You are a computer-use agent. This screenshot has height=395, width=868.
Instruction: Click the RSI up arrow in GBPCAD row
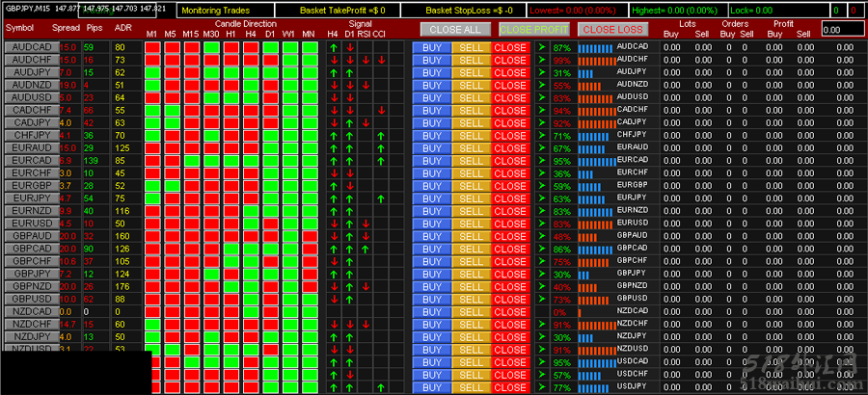pos(366,249)
